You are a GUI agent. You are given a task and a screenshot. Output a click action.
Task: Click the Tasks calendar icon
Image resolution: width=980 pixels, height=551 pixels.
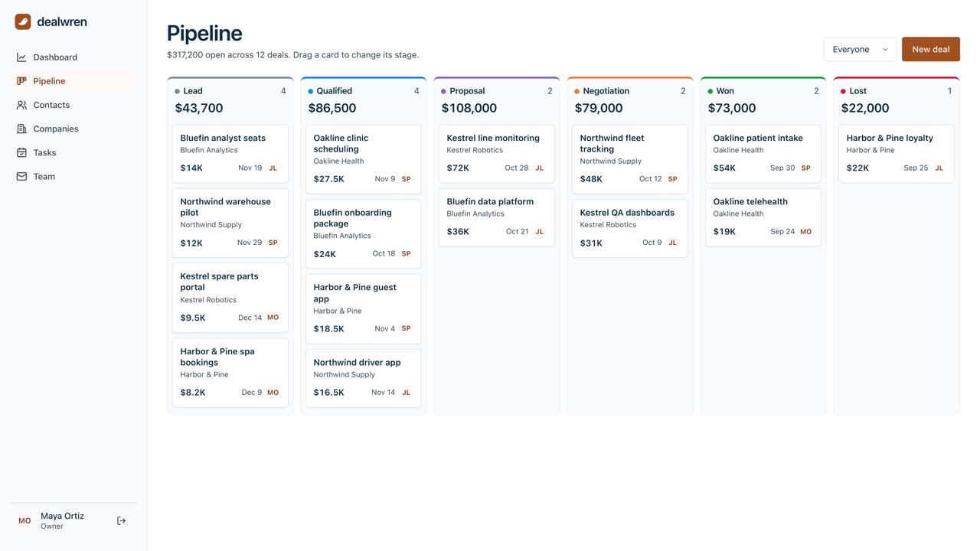coord(21,152)
